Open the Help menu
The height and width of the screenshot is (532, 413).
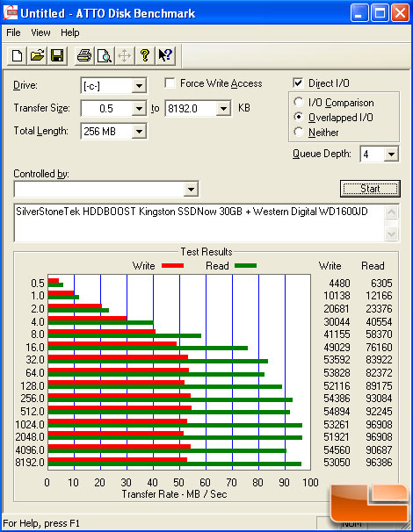point(70,32)
